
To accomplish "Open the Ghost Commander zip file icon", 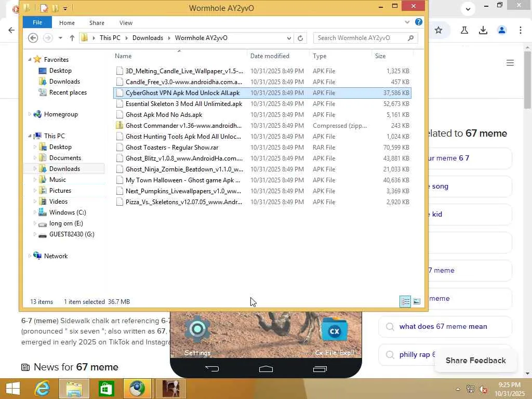I will (x=119, y=126).
